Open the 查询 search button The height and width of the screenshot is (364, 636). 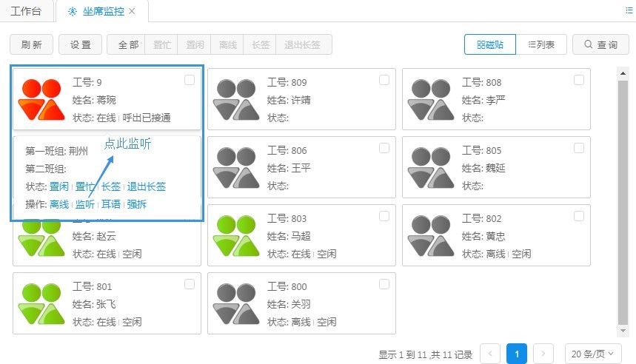click(x=600, y=44)
